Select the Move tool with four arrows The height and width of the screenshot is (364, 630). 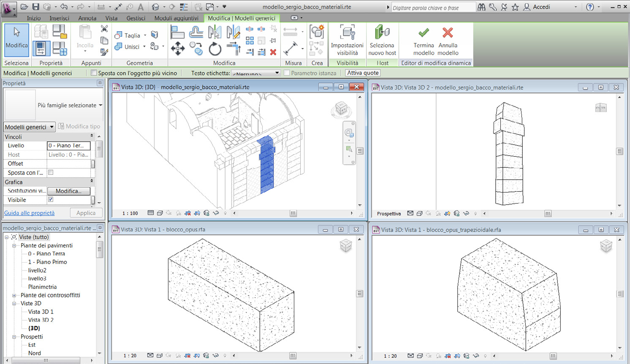pyautogui.click(x=178, y=49)
